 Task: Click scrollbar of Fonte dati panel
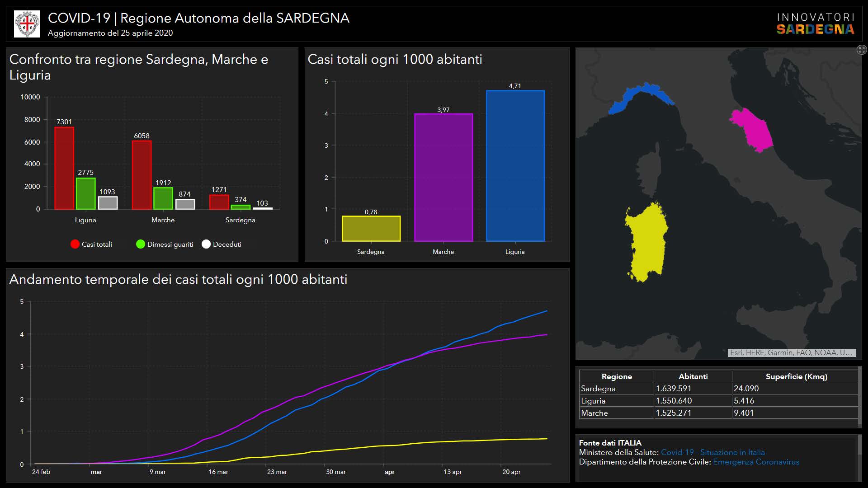click(x=860, y=445)
